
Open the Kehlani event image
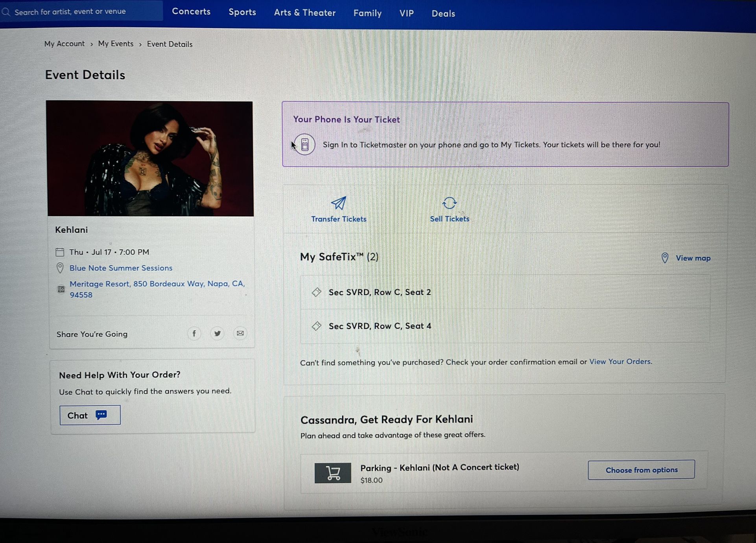150,159
